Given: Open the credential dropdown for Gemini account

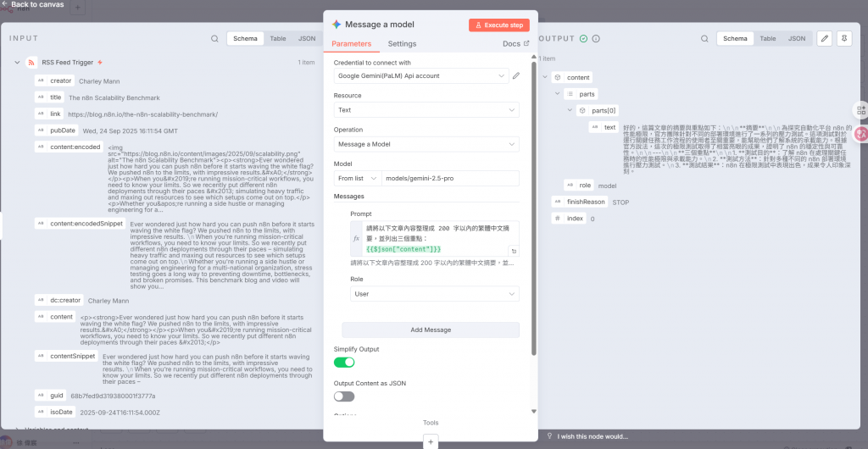Looking at the screenshot, I should (x=421, y=75).
